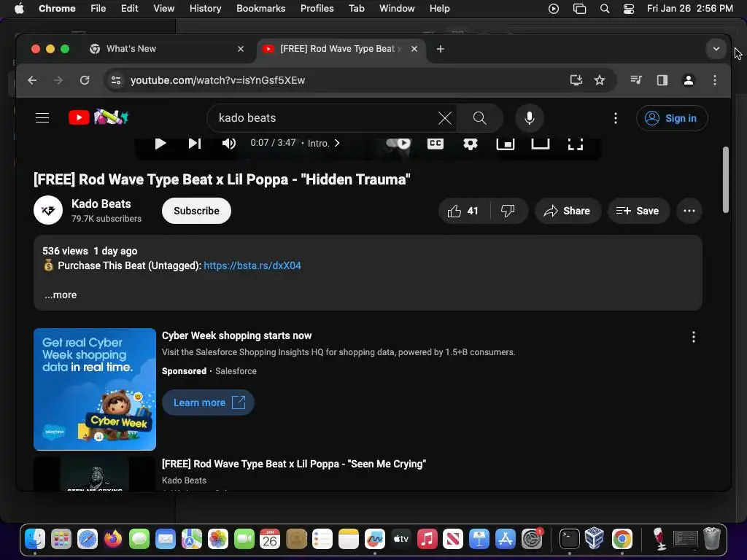747x560 pixels.
Task: Reload the current page
Action: (85, 80)
